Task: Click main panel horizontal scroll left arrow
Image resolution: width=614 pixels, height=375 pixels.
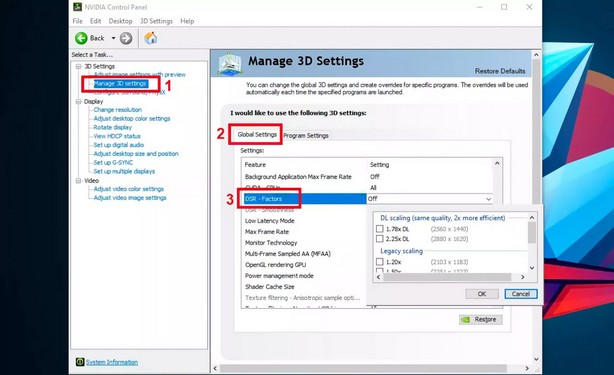Action: click(215, 368)
